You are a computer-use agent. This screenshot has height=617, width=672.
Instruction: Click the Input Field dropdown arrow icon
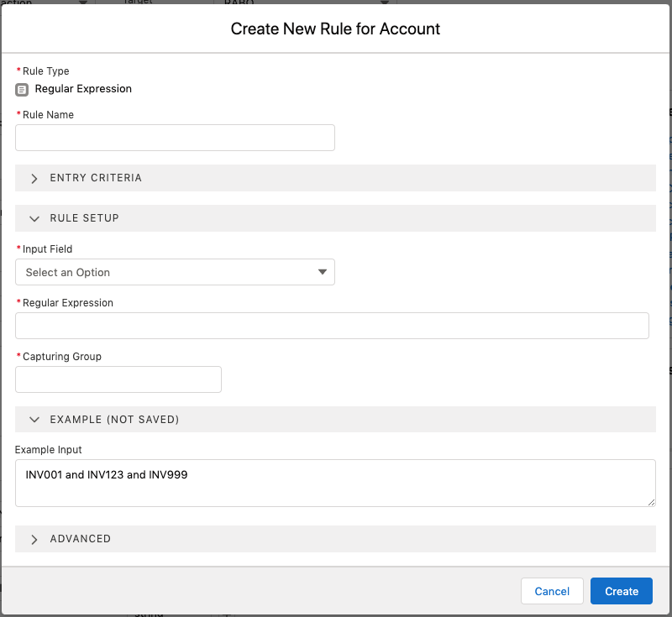tap(322, 272)
